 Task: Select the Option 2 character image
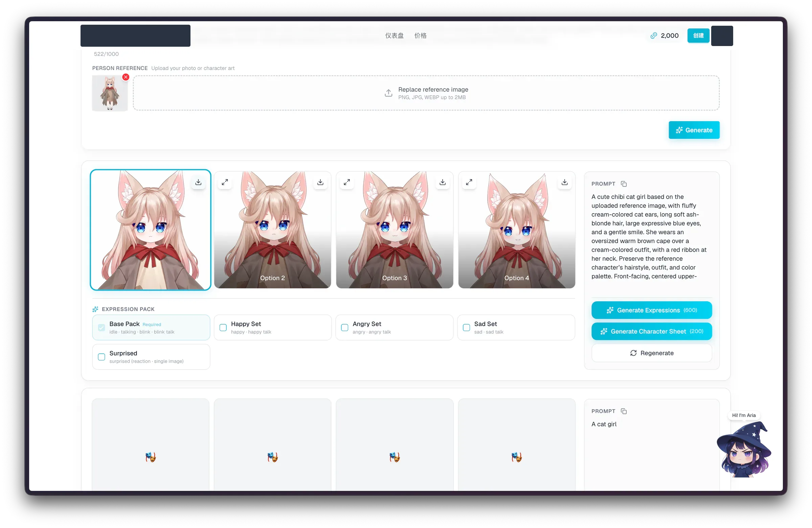[x=273, y=230]
